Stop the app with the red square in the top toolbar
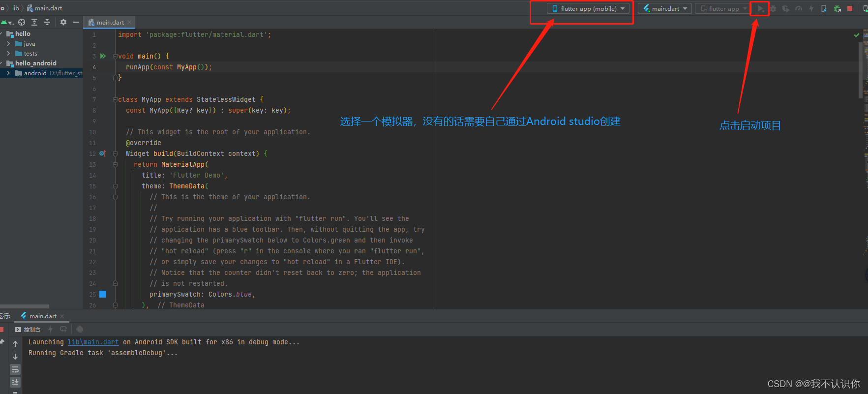The width and height of the screenshot is (868, 394). [850, 8]
